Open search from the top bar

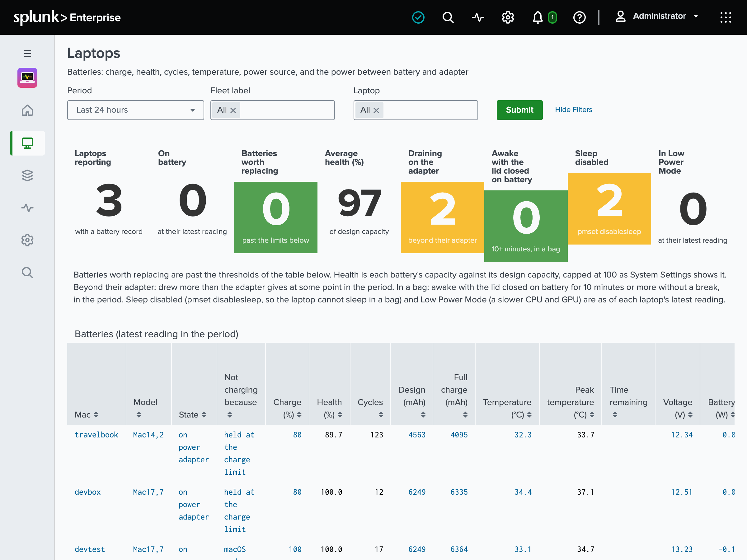pyautogui.click(x=448, y=17)
